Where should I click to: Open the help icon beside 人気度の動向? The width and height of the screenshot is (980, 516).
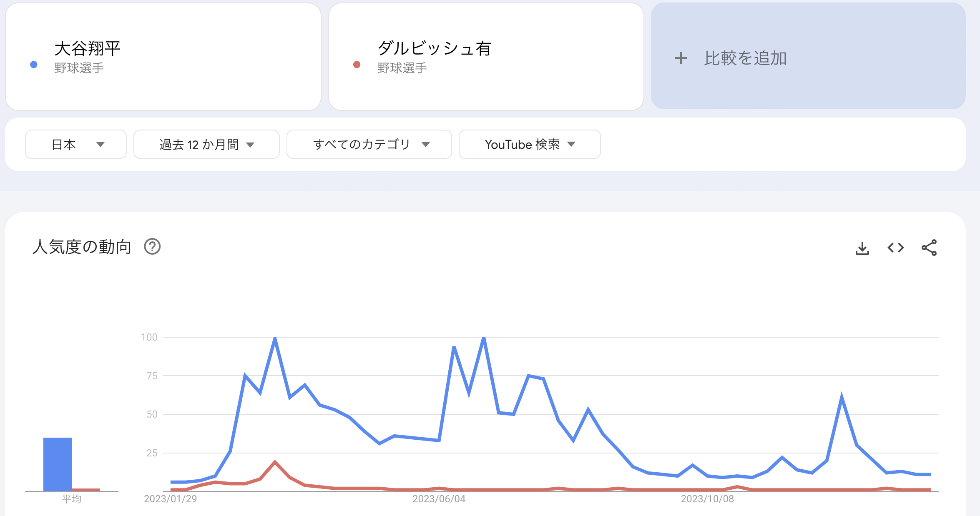(152, 247)
